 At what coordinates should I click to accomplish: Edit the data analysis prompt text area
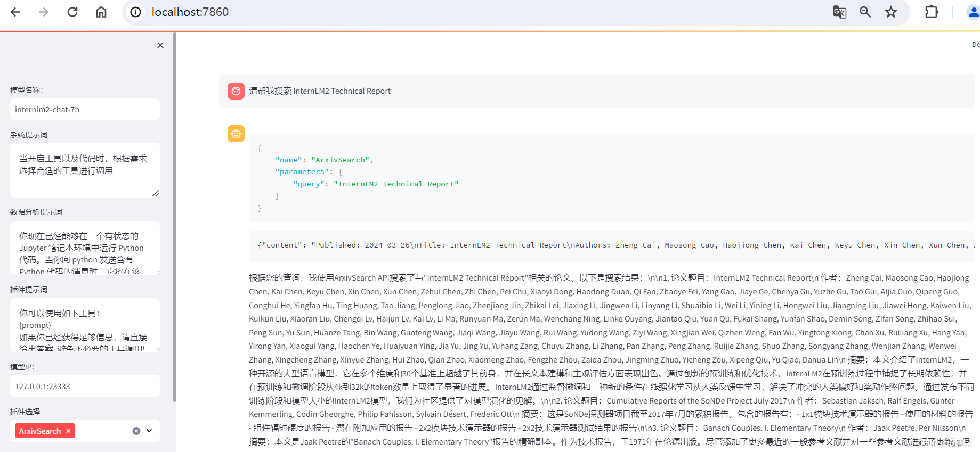click(x=85, y=248)
